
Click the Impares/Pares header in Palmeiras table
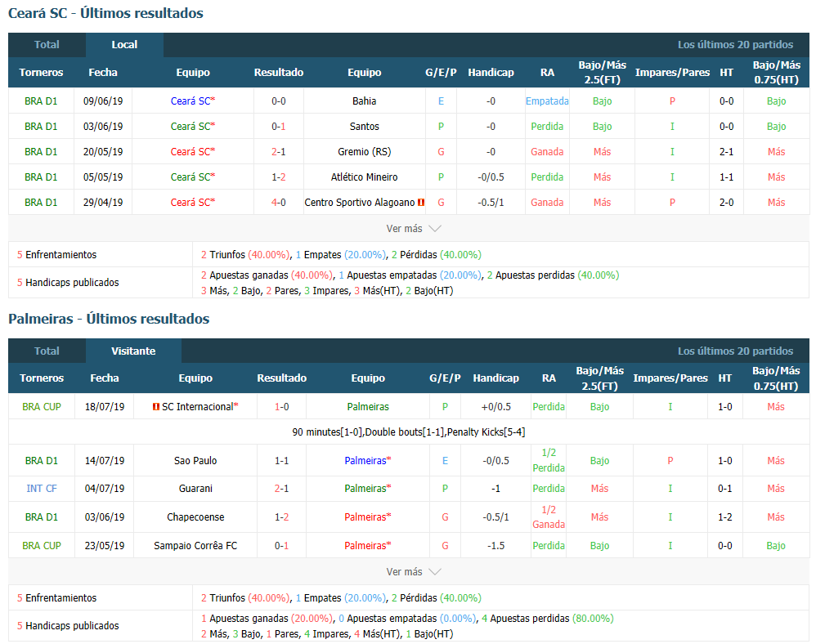670,378
